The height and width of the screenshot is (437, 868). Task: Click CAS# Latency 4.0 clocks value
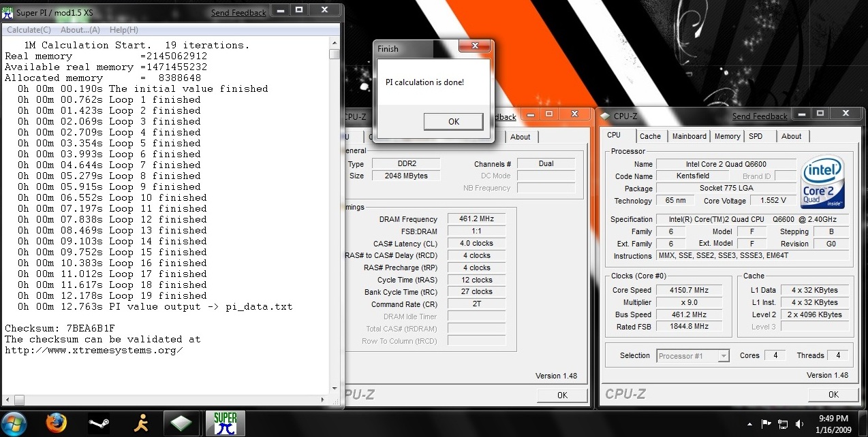(476, 243)
